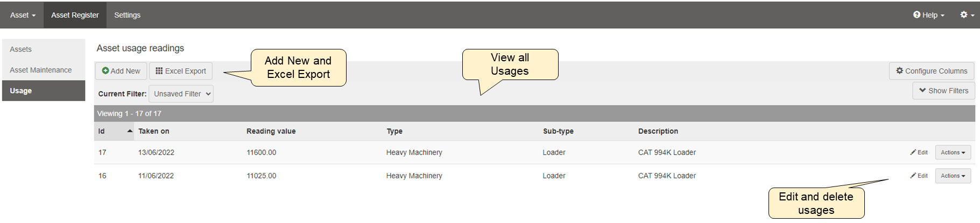The image size is (980, 223).
Task: Switch to the Asset Register tab
Action: (x=75, y=15)
